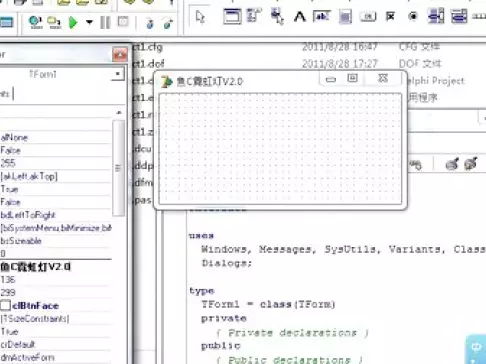Pick the Label component marked A

coord(299,17)
